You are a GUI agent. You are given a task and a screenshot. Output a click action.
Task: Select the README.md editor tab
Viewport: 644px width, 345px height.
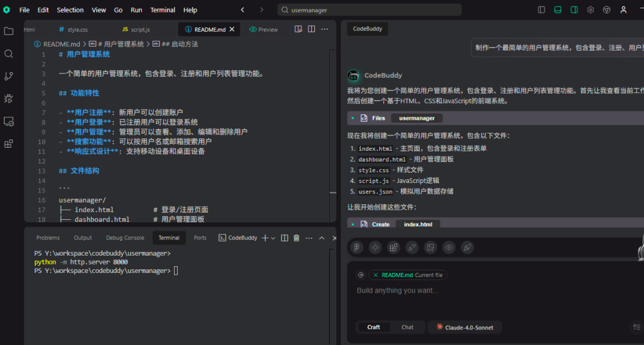(x=210, y=30)
